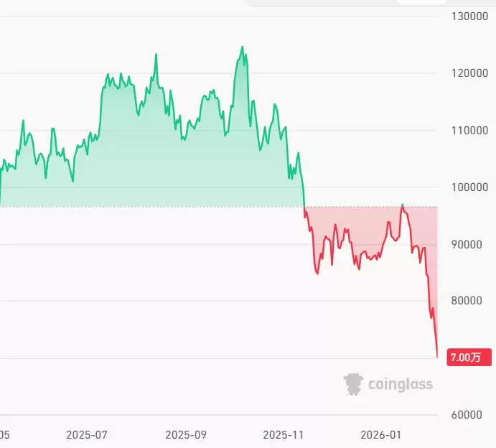Image resolution: width=496 pixels, height=448 pixels.
Task: Select the 2025-11 date axis label
Action: 284,434
